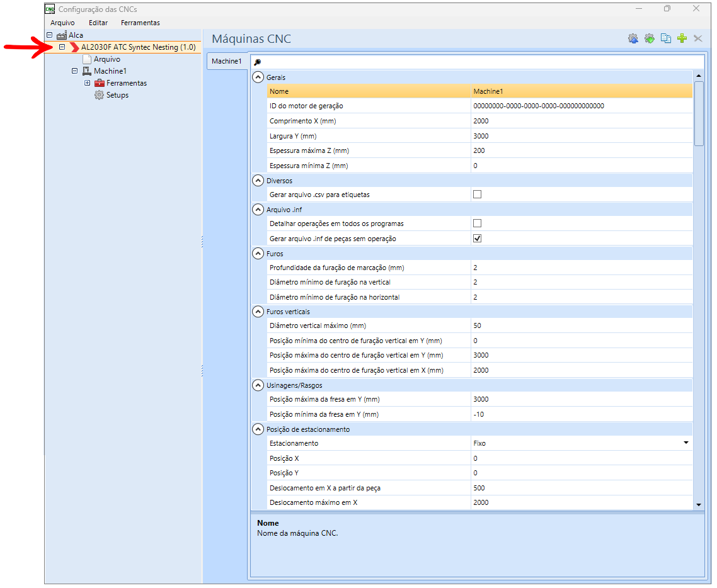Collapse the Furos verticais section
This screenshot has height=588, width=717.
click(258, 312)
